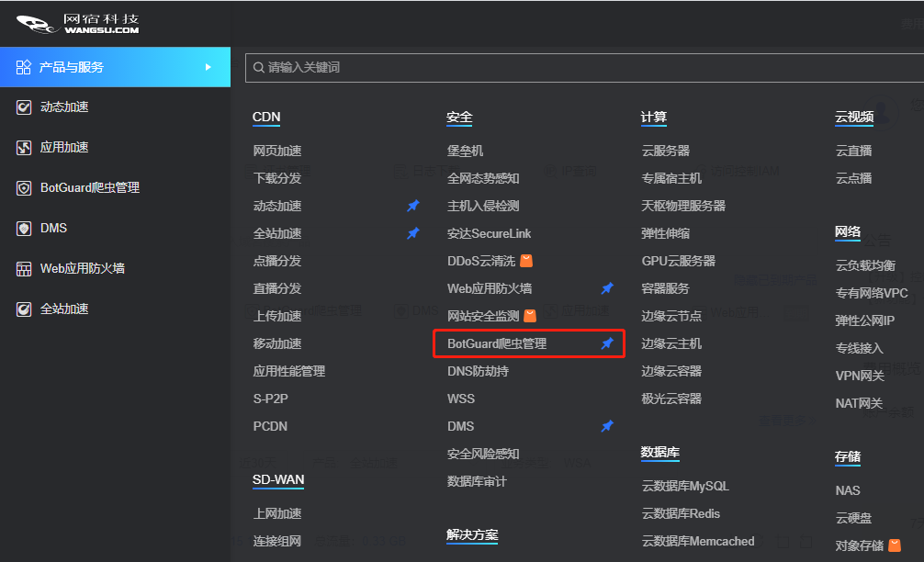Open 安达SecureLink under 安全
924x562 pixels.
[x=490, y=233]
